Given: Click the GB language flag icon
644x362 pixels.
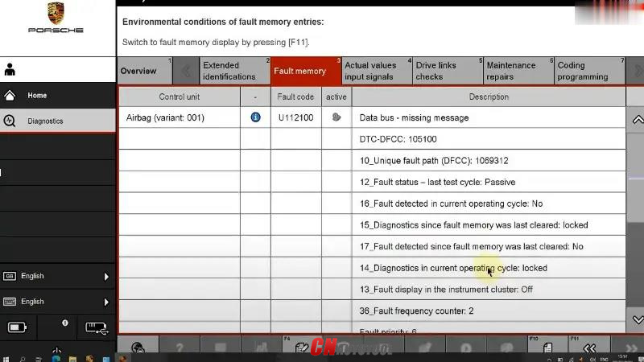Looking at the screenshot, I should 10,276.
